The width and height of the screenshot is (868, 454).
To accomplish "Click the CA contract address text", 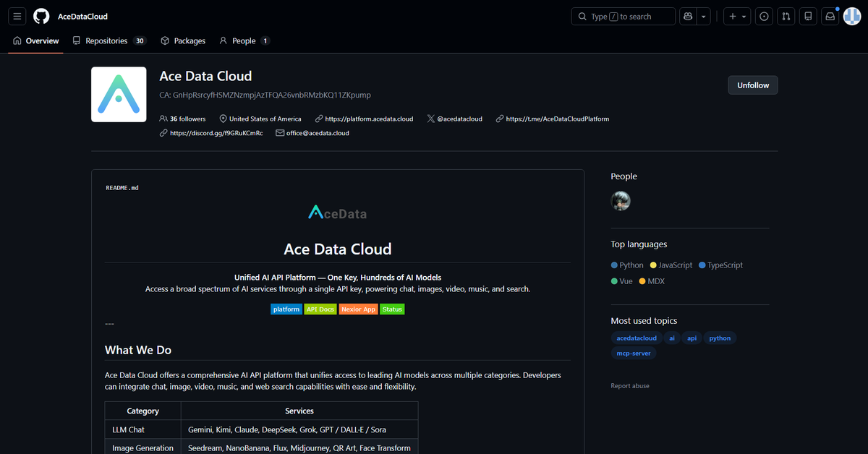I will pos(265,95).
